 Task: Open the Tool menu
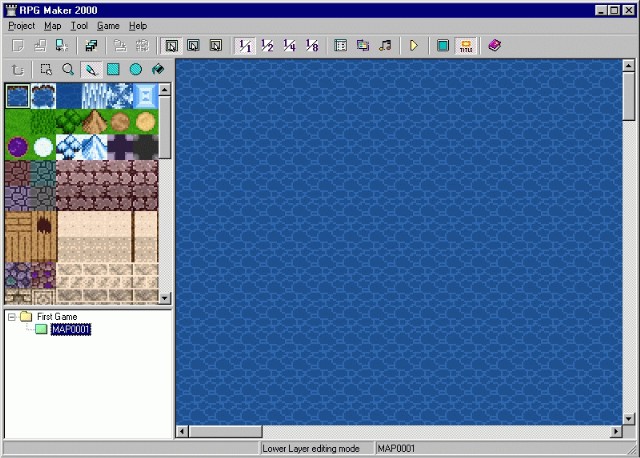[x=79, y=26]
